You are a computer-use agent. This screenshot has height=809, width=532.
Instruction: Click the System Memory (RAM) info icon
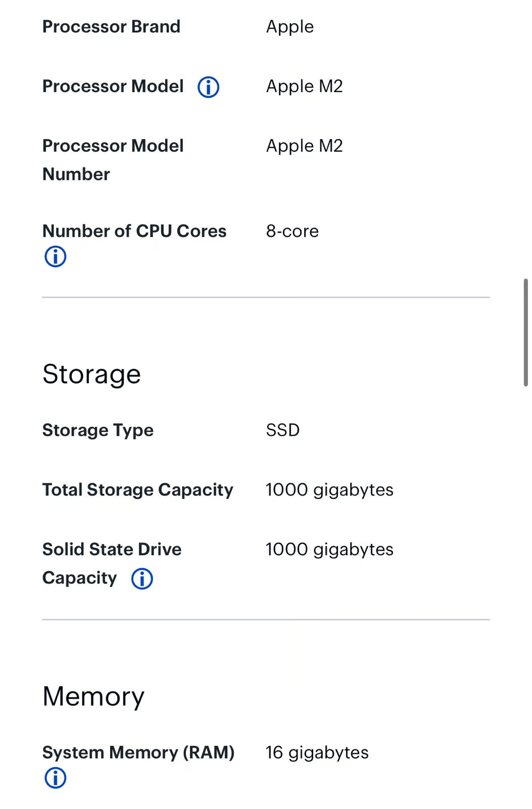[55, 778]
